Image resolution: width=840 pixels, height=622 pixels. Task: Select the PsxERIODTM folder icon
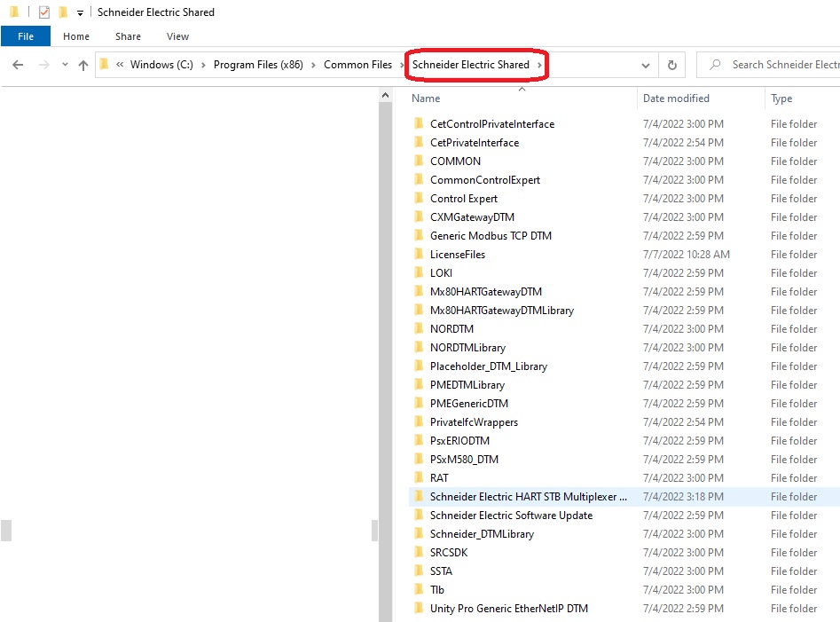419,441
